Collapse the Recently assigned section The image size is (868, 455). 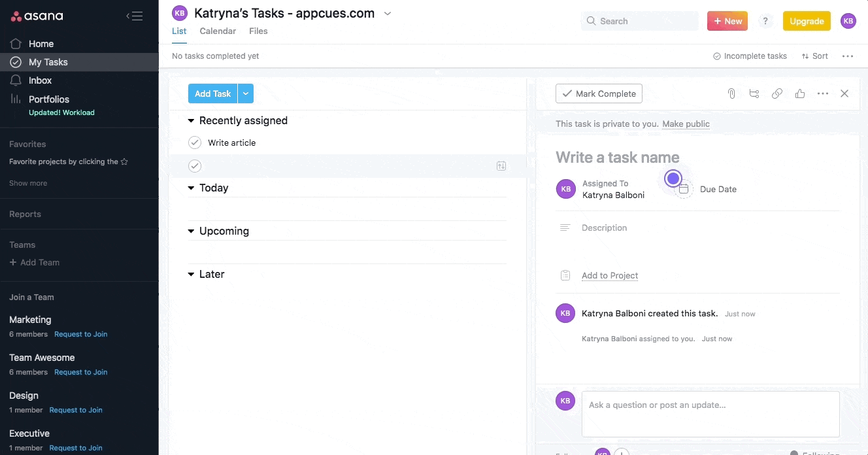point(190,120)
